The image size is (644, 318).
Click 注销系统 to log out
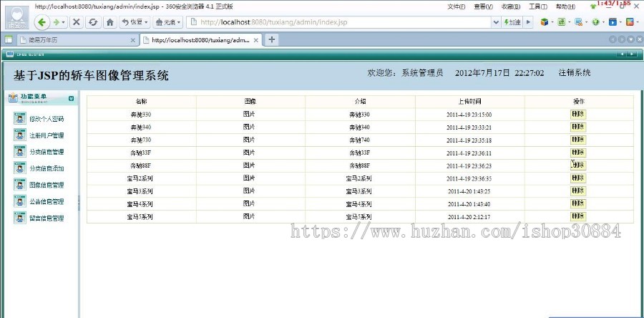coord(575,73)
